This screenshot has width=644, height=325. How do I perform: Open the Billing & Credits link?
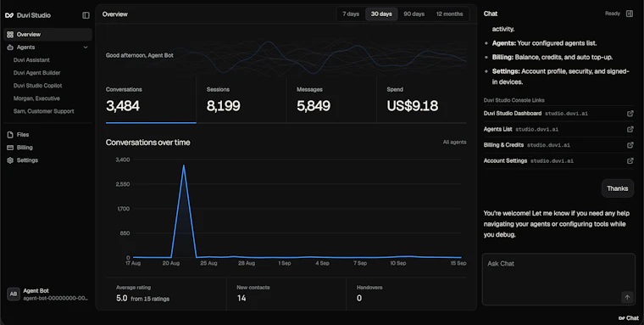503,145
